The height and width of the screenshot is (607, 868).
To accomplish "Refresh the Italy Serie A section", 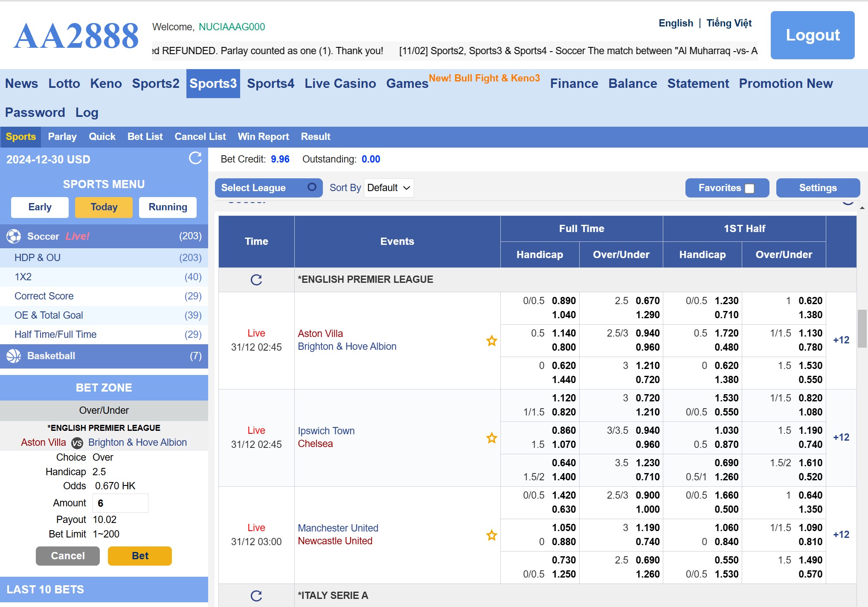I will click(256, 595).
